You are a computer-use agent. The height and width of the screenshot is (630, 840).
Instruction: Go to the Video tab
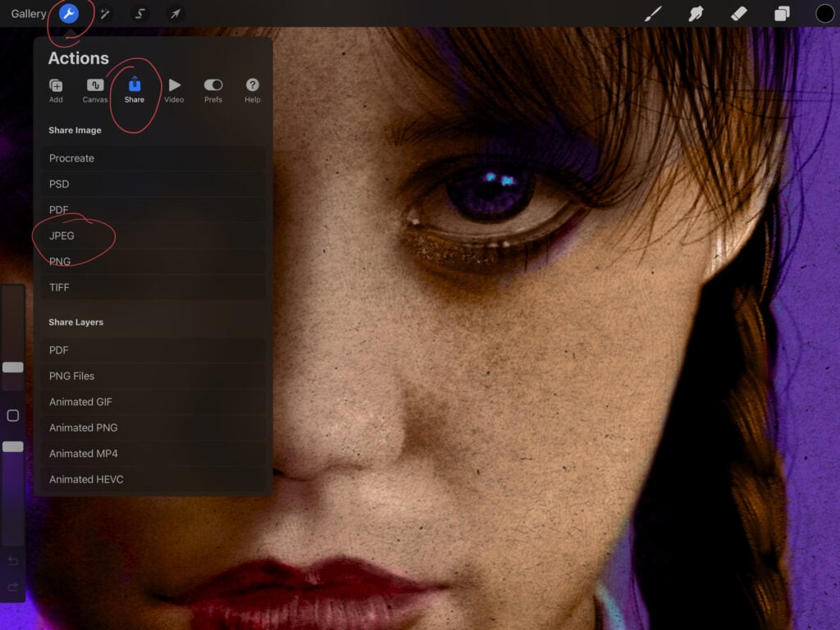click(x=174, y=90)
